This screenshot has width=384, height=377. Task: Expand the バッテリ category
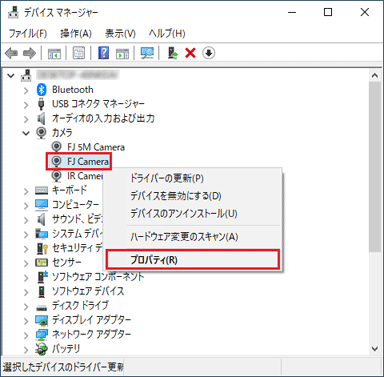[26, 349]
